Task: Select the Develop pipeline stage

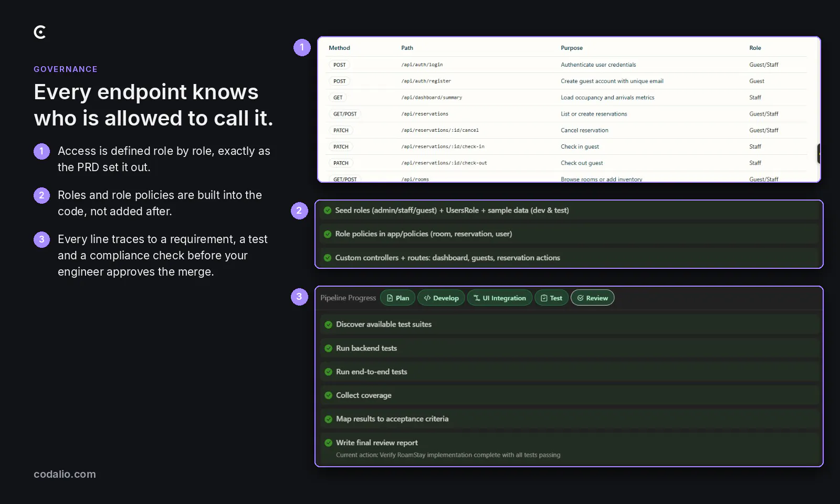Action: tap(441, 298)
